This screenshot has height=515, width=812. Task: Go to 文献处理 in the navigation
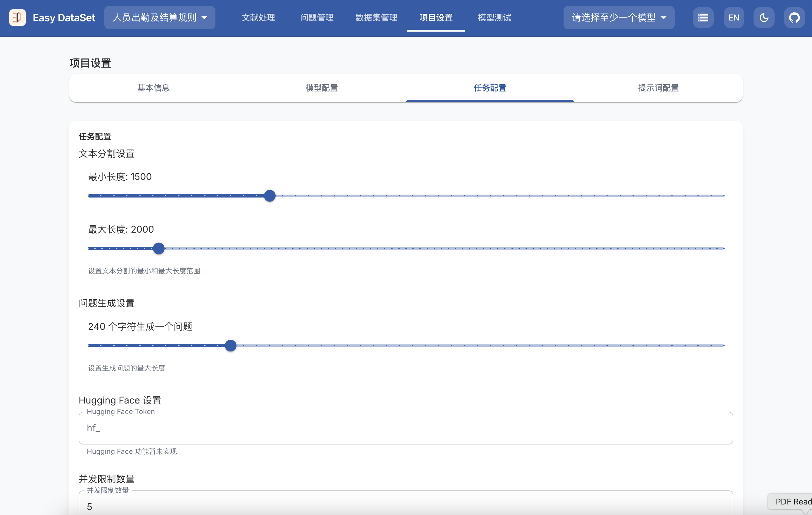tap(258, 18)
